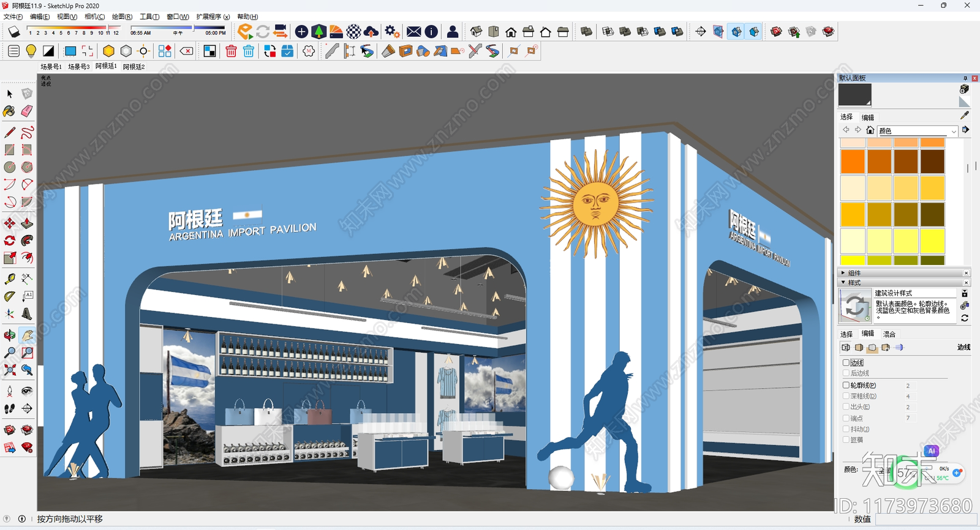Click the create new style button
The width and height of the screenshot is (980, 530).
[965, 305]
